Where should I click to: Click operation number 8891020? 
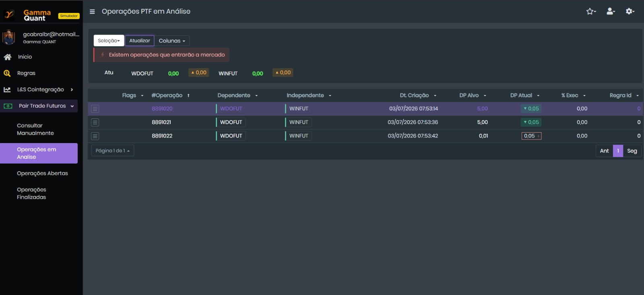(x=162, y=109)
